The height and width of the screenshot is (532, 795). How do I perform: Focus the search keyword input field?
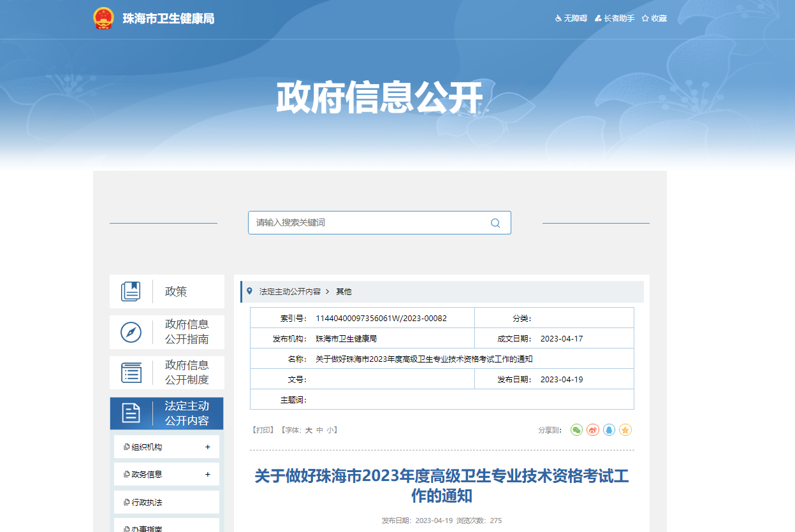(x=367, y=223)
